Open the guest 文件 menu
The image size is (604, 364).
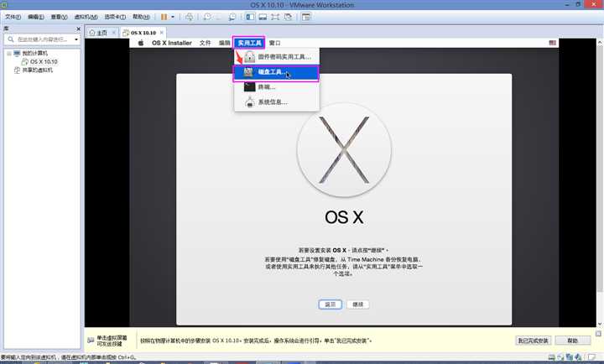(x=205, y=43)
